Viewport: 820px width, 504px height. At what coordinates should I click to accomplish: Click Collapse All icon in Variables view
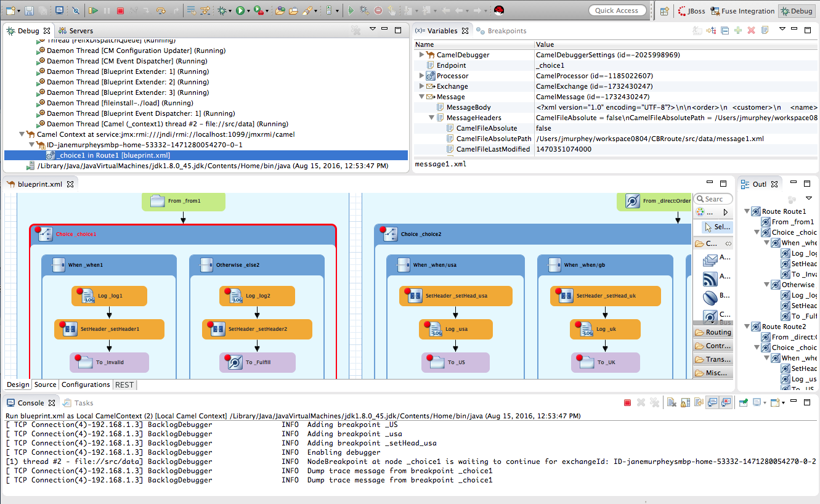[x=725, y=30]
